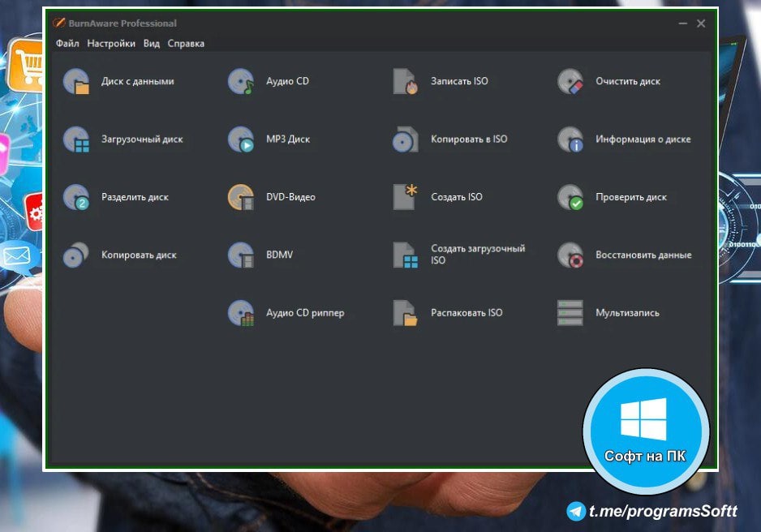The width and height of the screenshot is (761, 532).
Task: Click the Восстановить данные lifebuoy icon
Action: coord(570,255)
